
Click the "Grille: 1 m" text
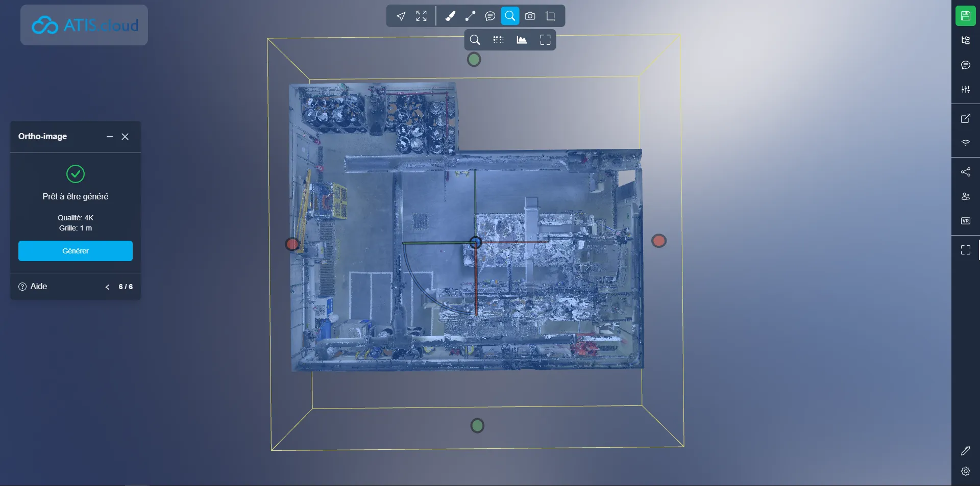76,228
